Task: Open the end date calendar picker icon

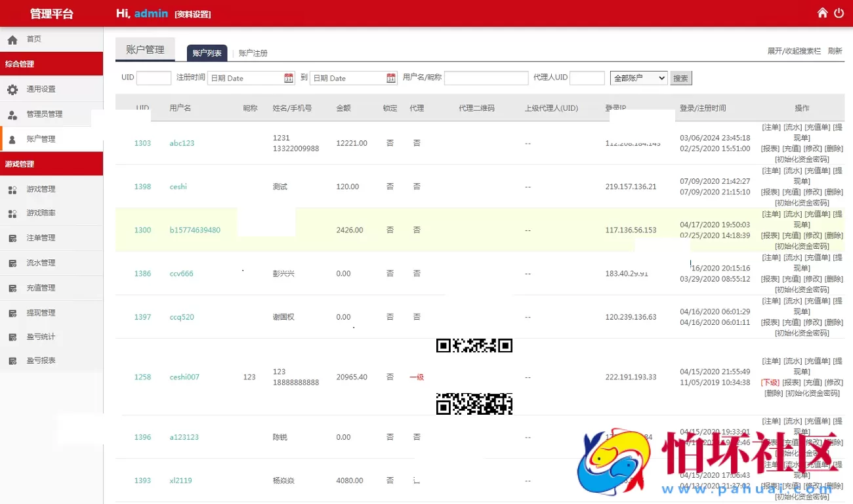Action: coord(390,77)
